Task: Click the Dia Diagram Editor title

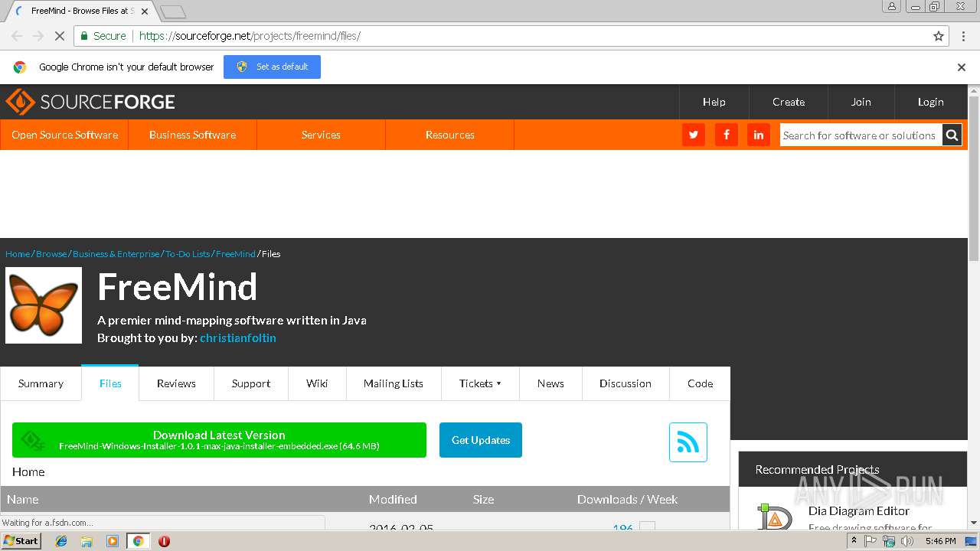Action: point(859,510)
